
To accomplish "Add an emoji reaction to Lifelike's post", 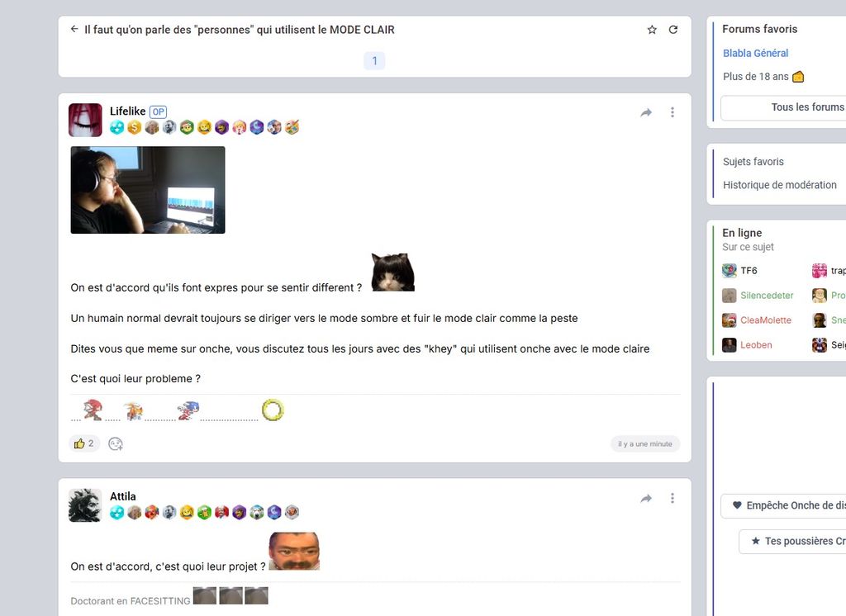I will (x=116, y=443).
